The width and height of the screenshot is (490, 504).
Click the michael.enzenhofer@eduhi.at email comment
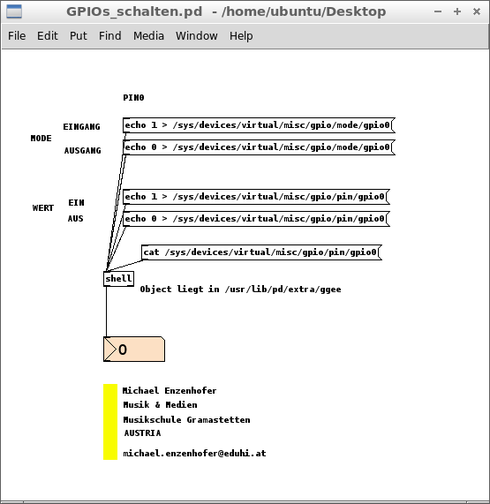(x=194, y=453)
